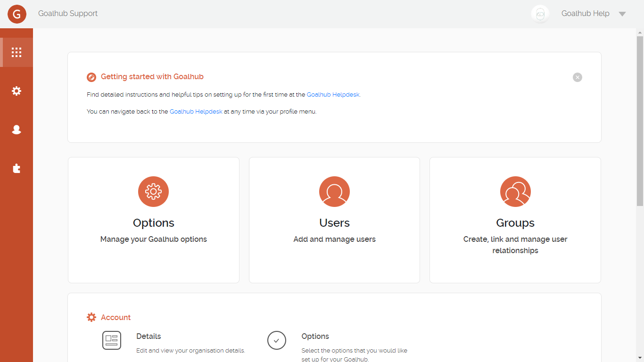Screen dimensions: 644x362
Task: Click the Goalhub Support header title
Action: [x=68, y=14]
